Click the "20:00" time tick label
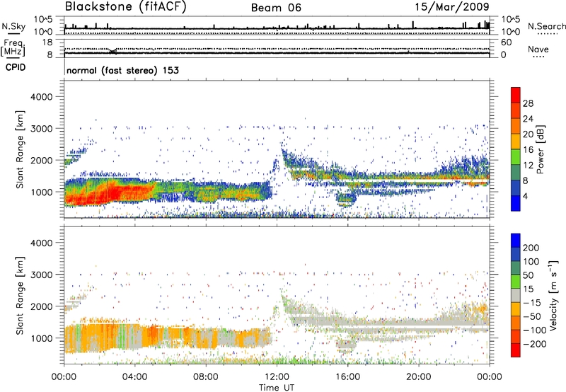 click(418, 377)
